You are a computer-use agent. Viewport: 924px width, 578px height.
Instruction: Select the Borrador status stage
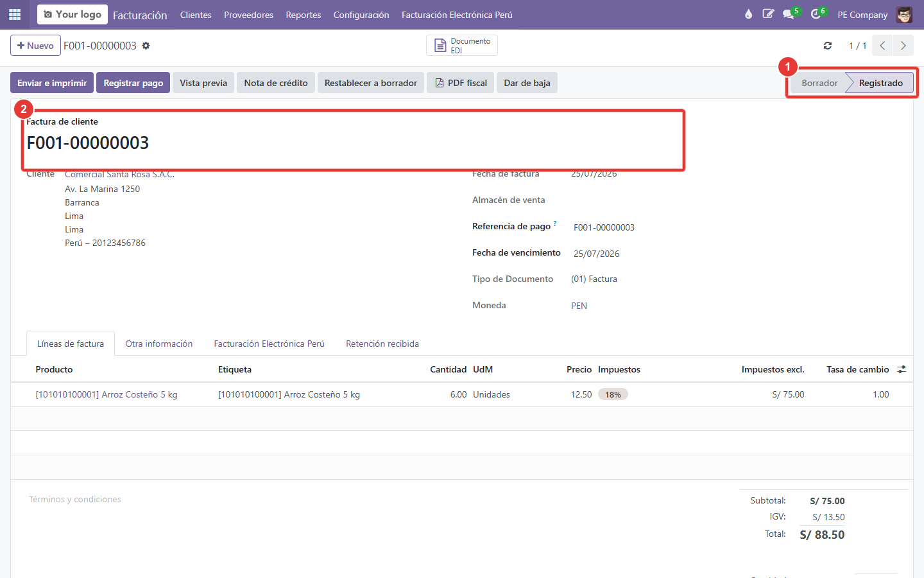tap(819, 83)
